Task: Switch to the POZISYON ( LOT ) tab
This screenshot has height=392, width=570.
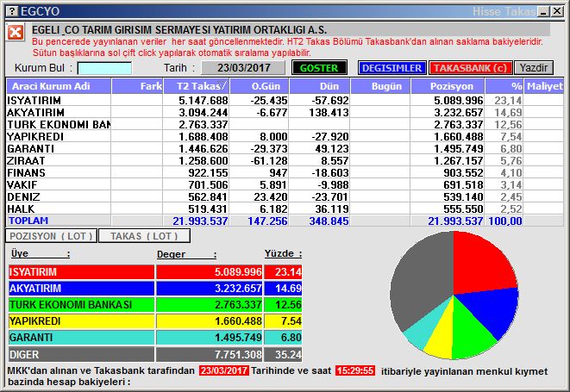Action: coord(51,236)
